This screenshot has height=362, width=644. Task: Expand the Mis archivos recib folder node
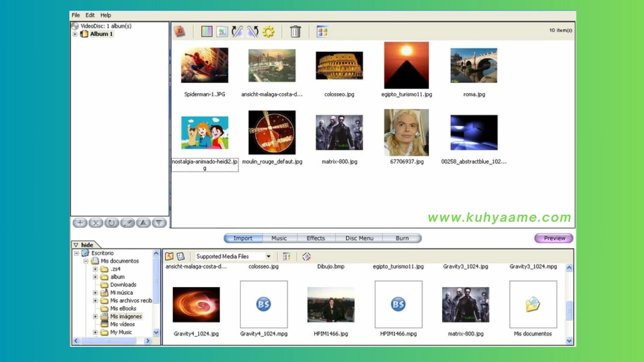point(95,301)
